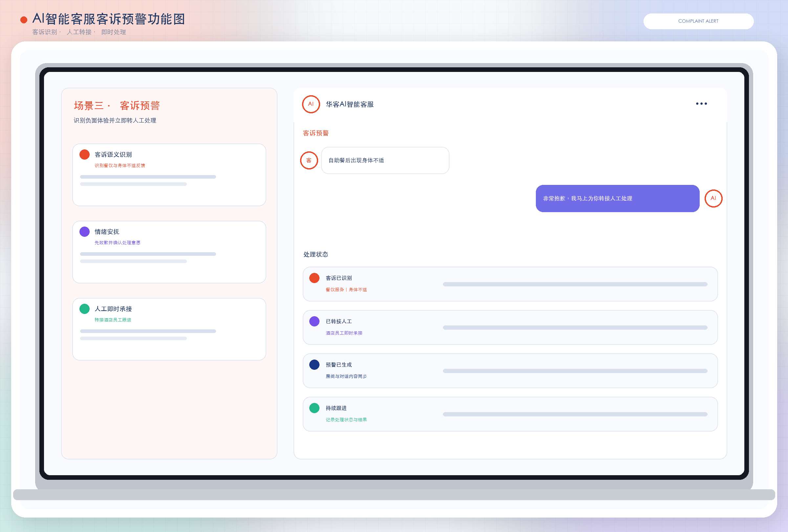Click the page title AI智能客服客诉预警功能图

[x=109, y=19]
